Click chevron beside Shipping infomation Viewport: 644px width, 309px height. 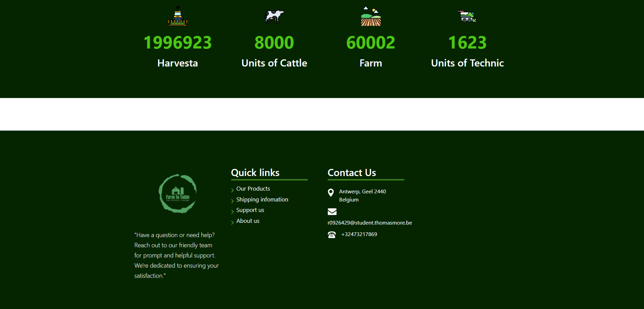click(x=233, y=201)
